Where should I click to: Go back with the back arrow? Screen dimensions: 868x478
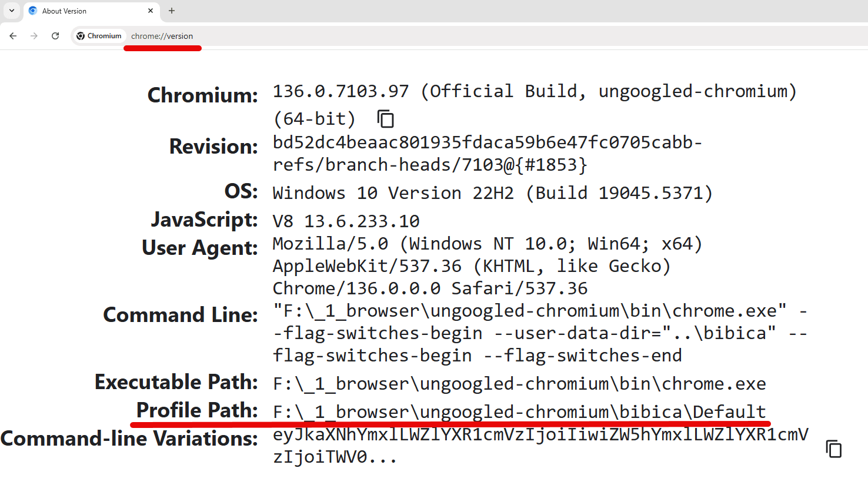click(13, 36)
